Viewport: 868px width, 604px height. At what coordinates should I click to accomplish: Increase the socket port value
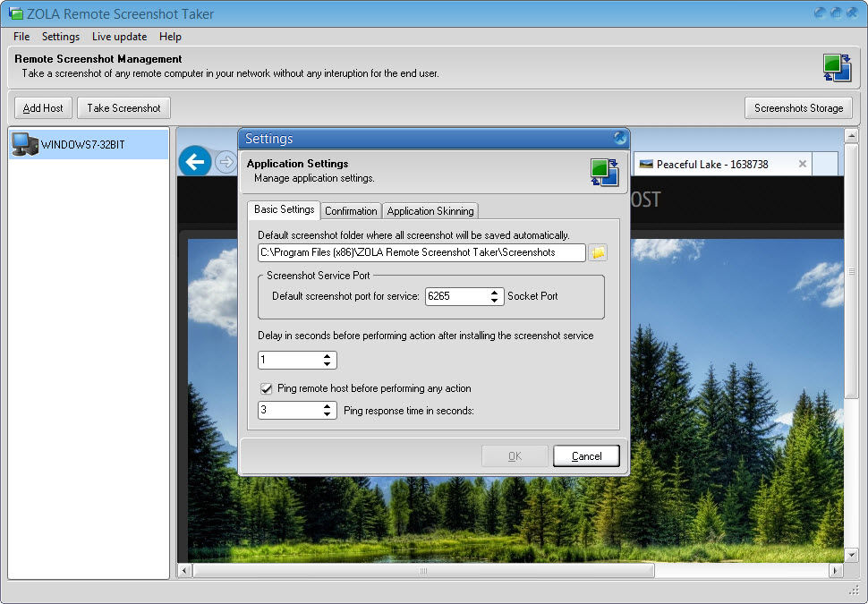494,292
